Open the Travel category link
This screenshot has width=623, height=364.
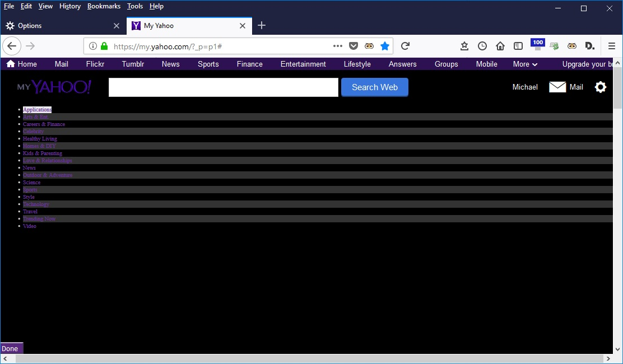pos(30,212)
